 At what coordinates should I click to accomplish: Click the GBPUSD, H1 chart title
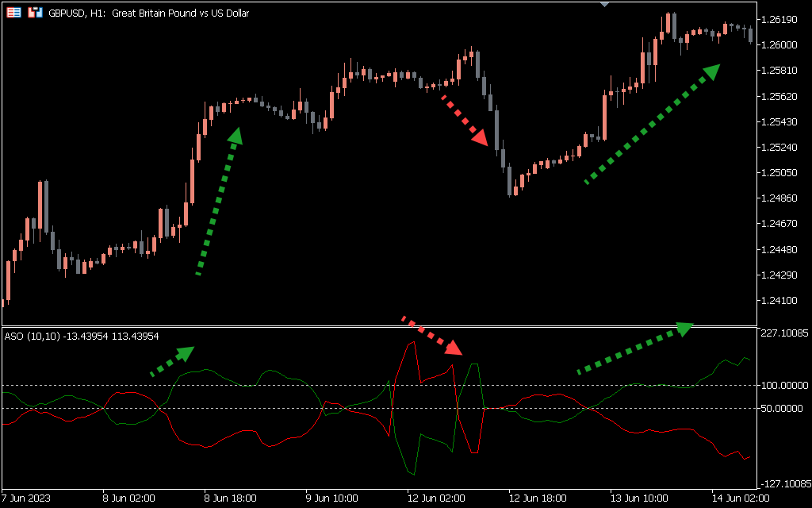click(x=148, y=13)
